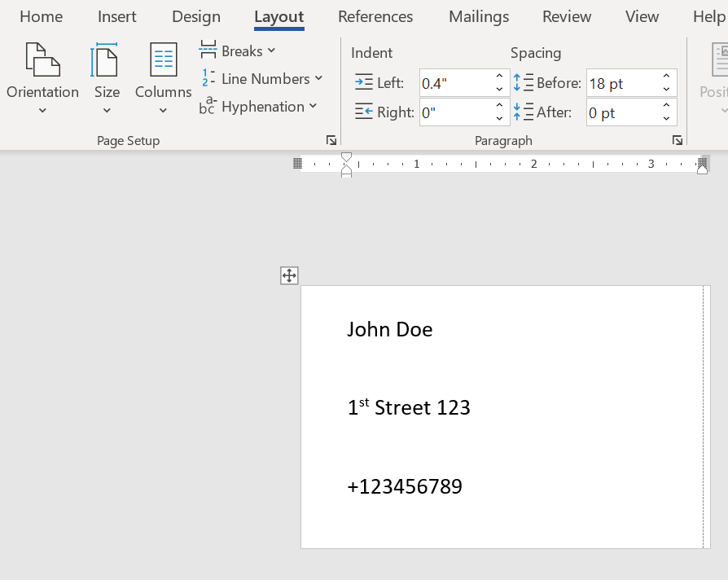The height and width of the screenshot is (580, 728).
Task: Expand the Hyphenation dropdown chevron
Action: 314,107
